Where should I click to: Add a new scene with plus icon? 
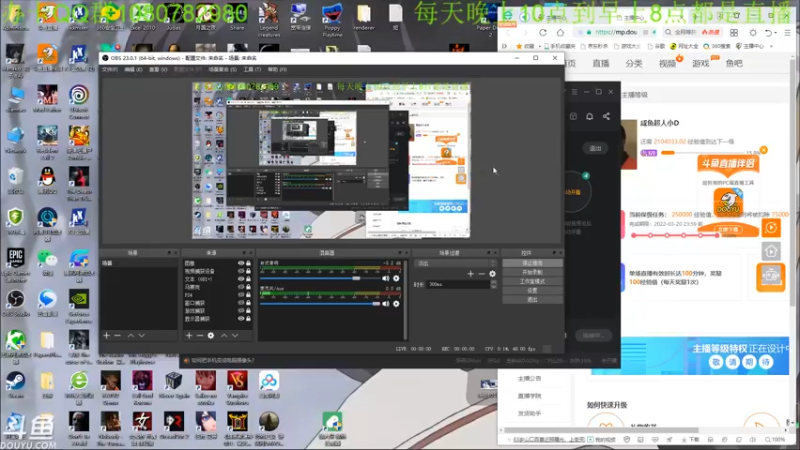pyautogui.click(x=107, y=335)
